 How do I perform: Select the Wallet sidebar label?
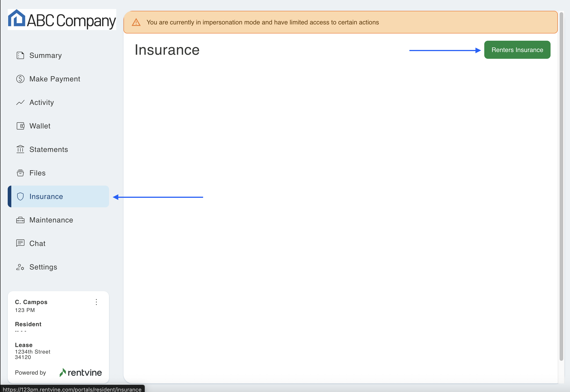(40, 126)
